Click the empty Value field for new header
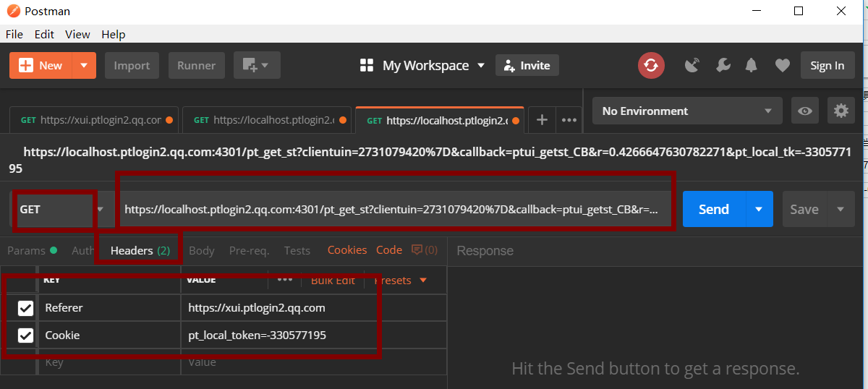The width and height of the screenshot is (868, 389). [313, 362]
